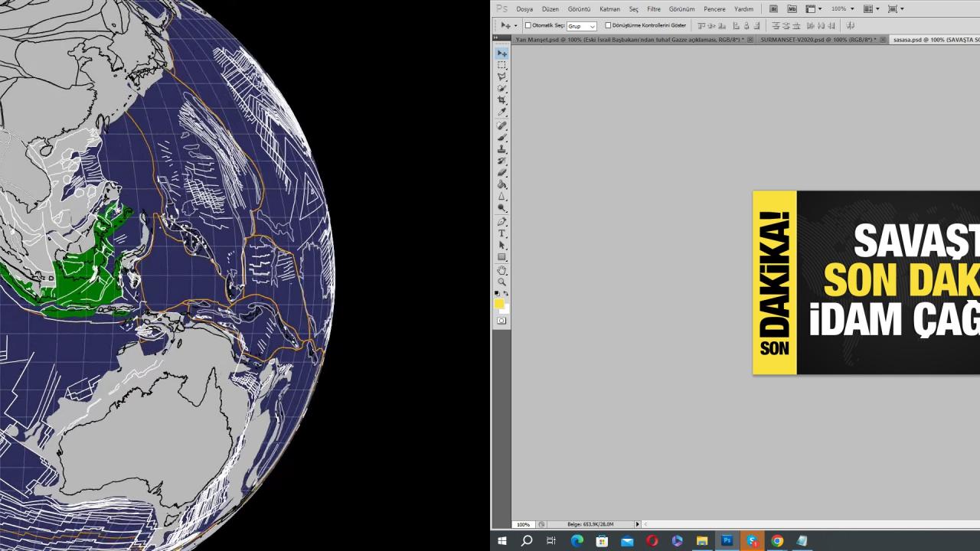Select the Brush tool
This screenshot has height=551, width=980.
501,137
